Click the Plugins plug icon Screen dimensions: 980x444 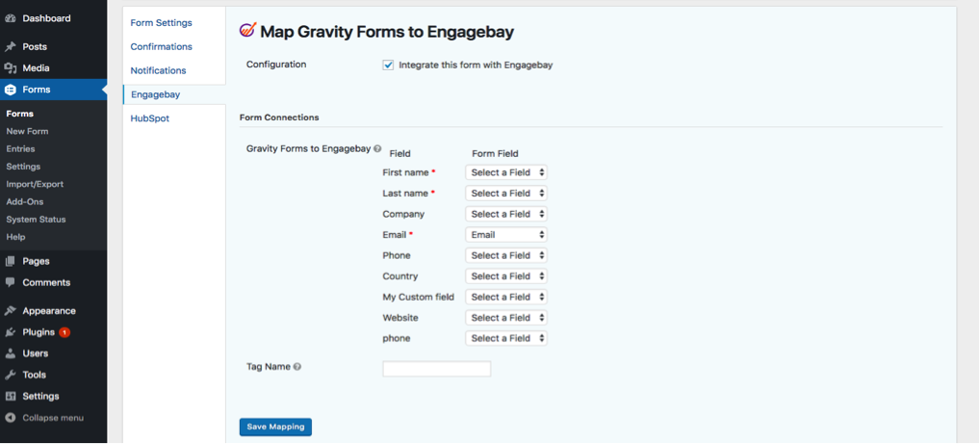(11, 332)
